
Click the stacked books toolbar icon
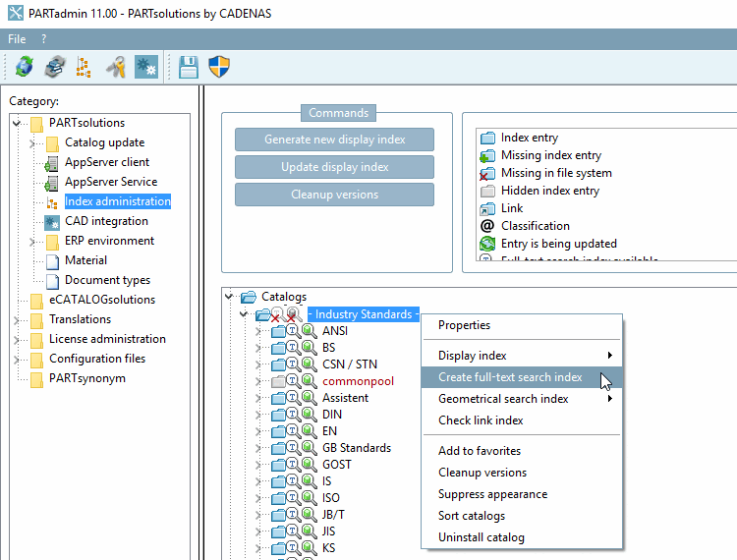pos(55,67)
